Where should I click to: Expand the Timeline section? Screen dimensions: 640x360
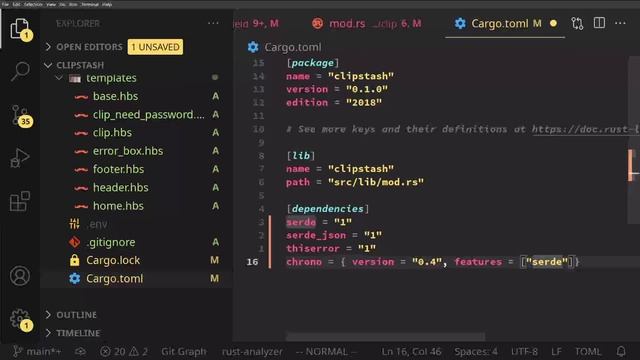[48, 333]
